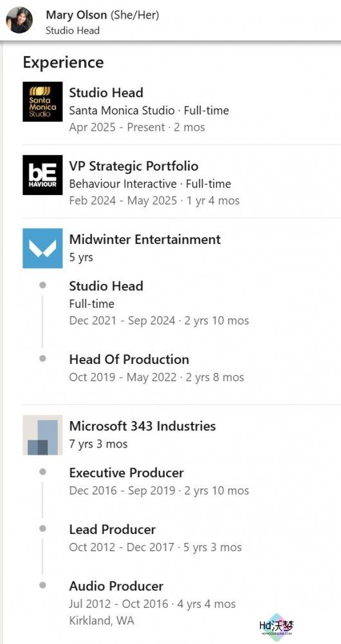Image resolution: width=341 pixels, height=644 pixels.
Task: Click the HD watermark logo
Action: point(277,627)
